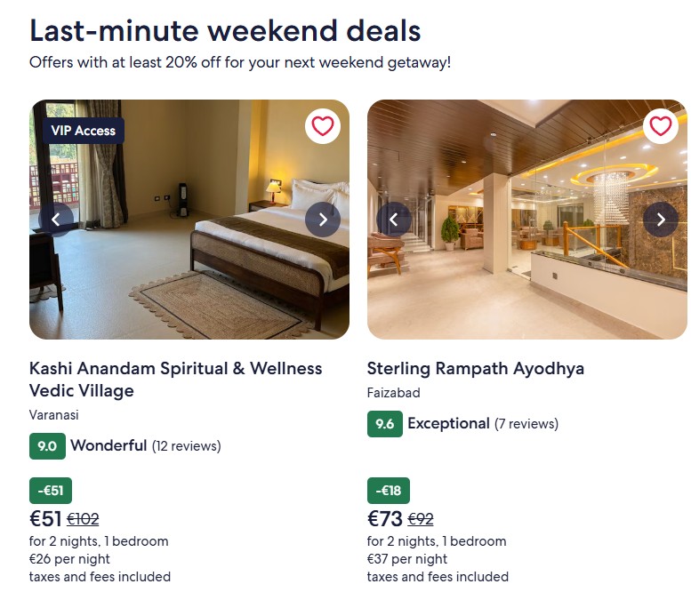View the 7 reviews for Sterling Rampath
The width and height of the screenshot is (691, 616).
(526, 424)
